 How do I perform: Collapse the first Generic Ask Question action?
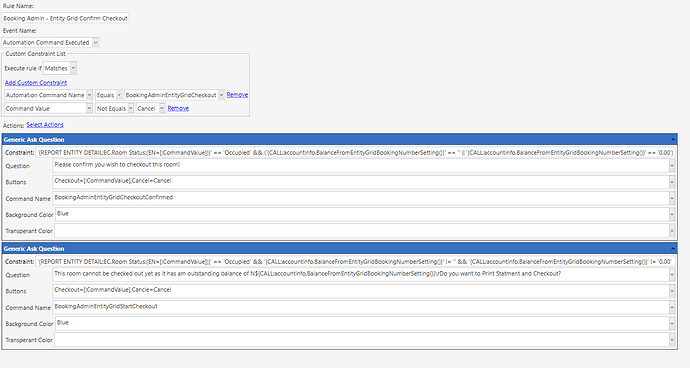(x=672, y=140)
